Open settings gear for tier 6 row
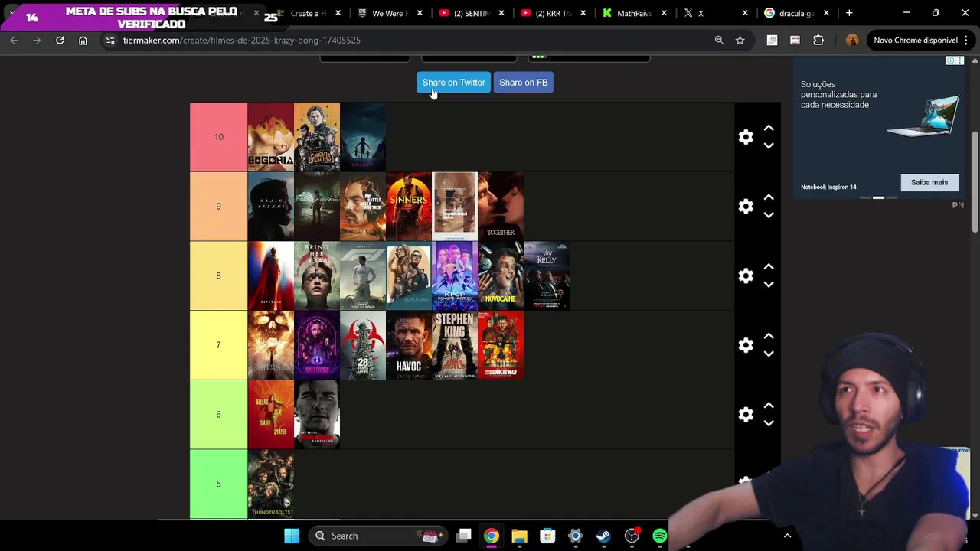 click(746, 414)
